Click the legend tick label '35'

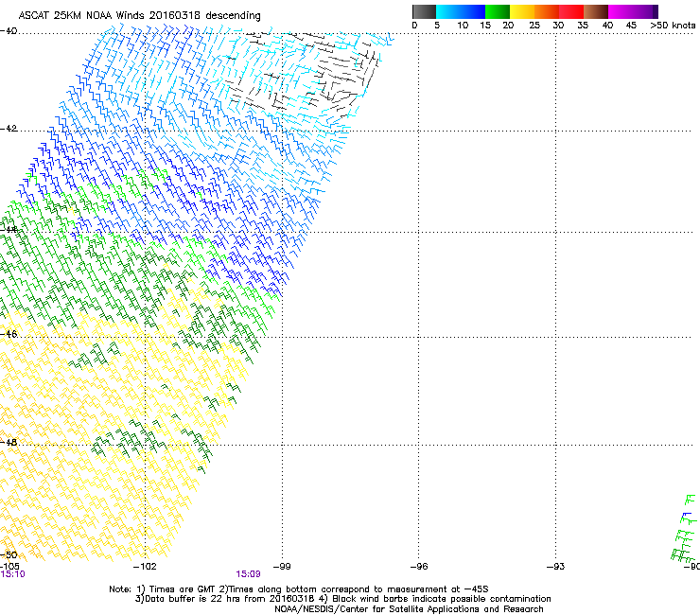pos(583,25)
